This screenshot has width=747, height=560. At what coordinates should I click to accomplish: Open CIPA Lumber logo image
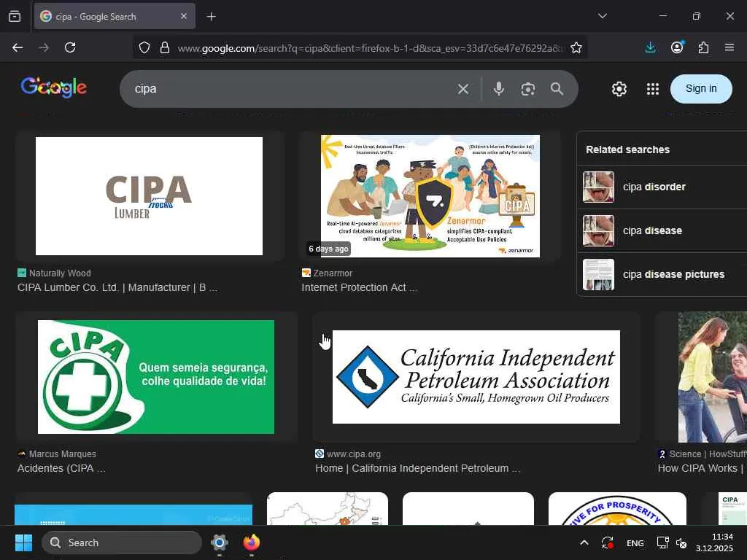tap(149, 196)
